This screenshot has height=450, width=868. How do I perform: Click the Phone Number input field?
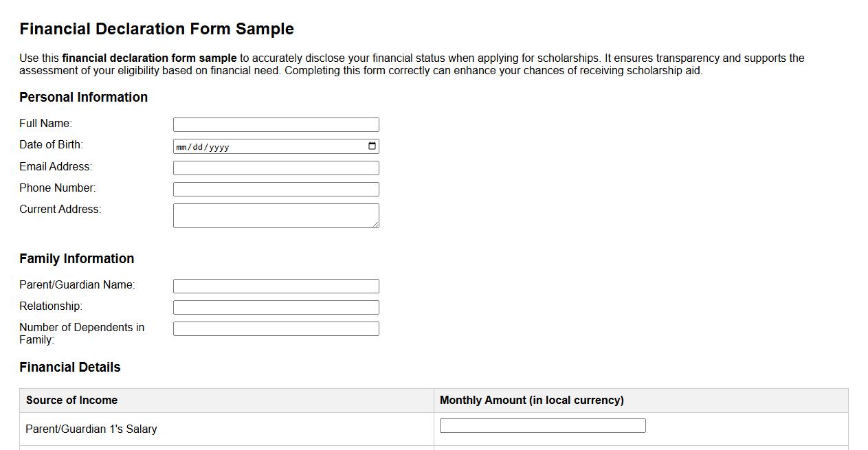coord(276,189)
